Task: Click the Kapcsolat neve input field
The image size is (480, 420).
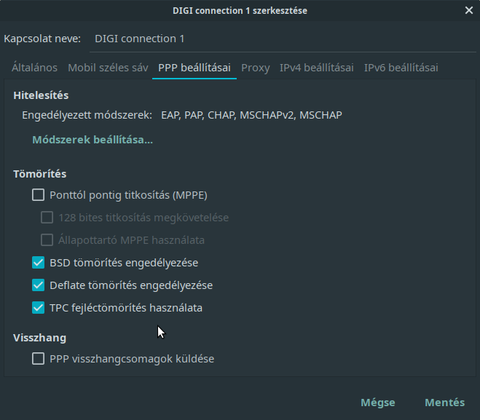Action: pyautogui.click(x=283, y=39)
